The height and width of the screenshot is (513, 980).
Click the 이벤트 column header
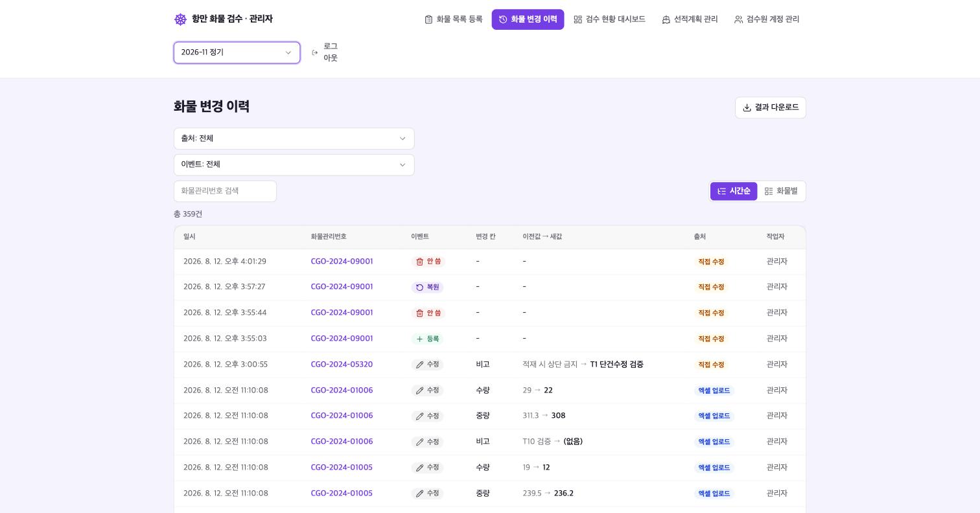(x=420, y=237)
